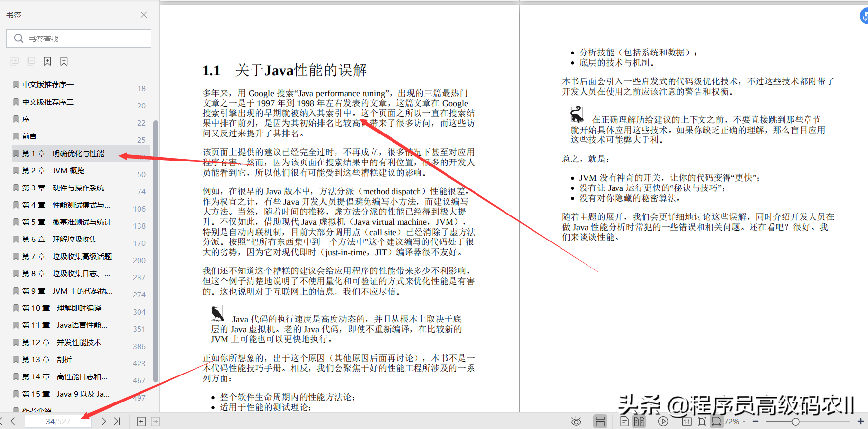The width and height of the screenshot is (868, 429).
Task: Click the add bookmark icon
Action: click(47, 61)
